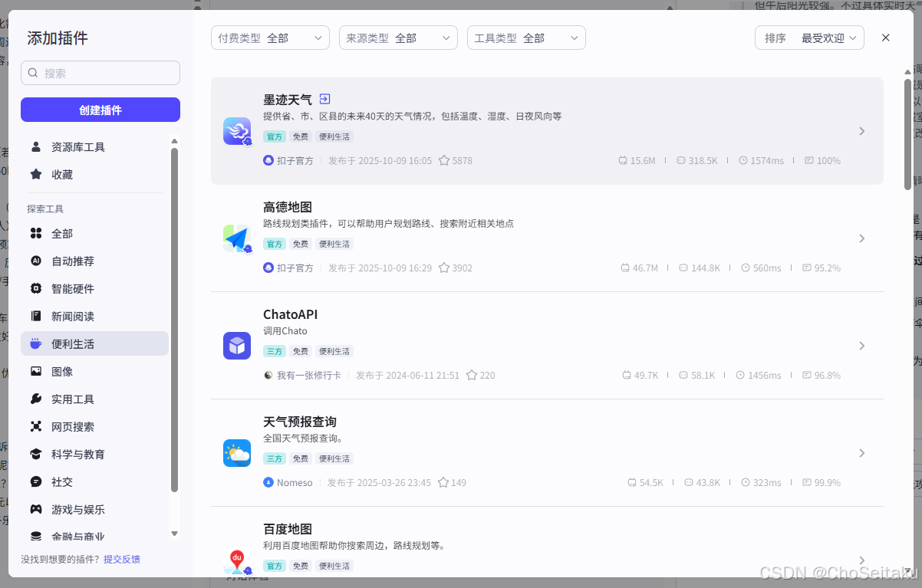
Task: Click the 墨迹天气 plugin logo
Action: click(x=237, y=131)
